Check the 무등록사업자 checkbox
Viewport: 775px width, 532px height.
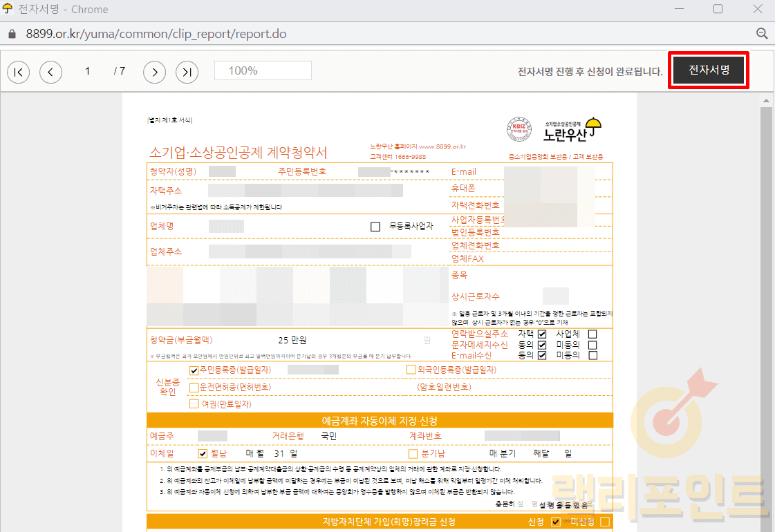[375, 227]
